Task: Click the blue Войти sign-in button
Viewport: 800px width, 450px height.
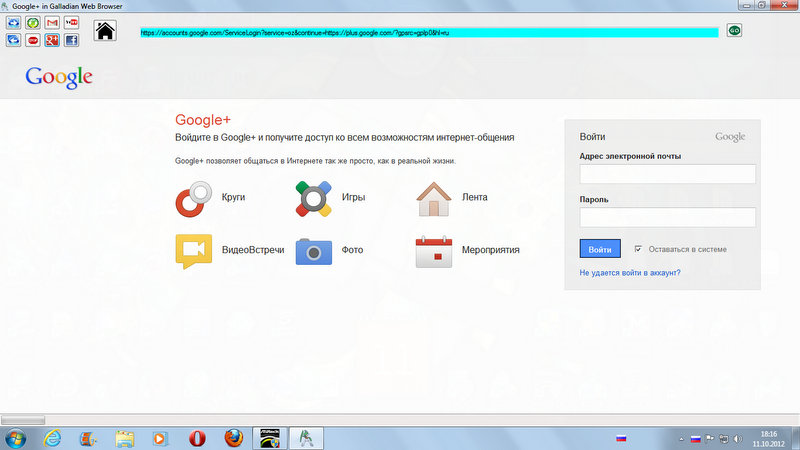Action: 600,249
